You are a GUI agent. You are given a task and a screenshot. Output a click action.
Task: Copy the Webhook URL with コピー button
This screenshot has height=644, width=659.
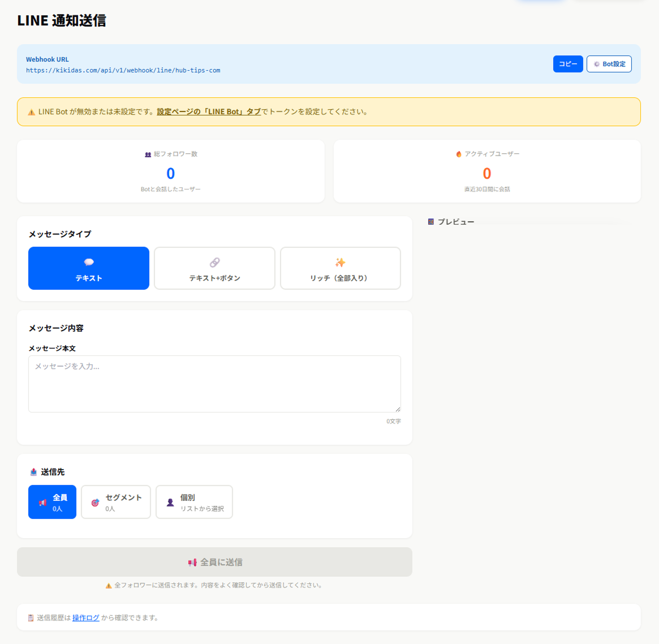point(568,64)
